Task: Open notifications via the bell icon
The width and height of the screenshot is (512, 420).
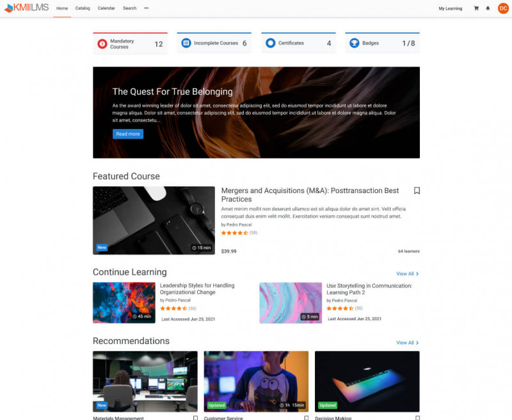Action: (x=487, y=9)
